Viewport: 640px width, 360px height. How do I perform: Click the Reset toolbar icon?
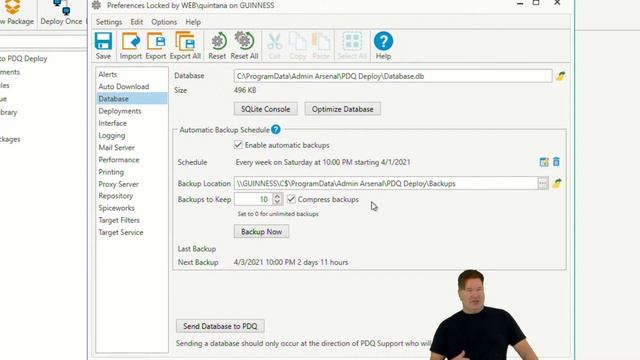pyautogui.click(x=217, y=46)
